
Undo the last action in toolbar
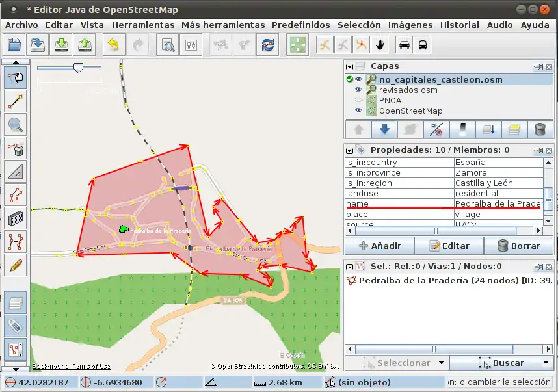[113, 45]
